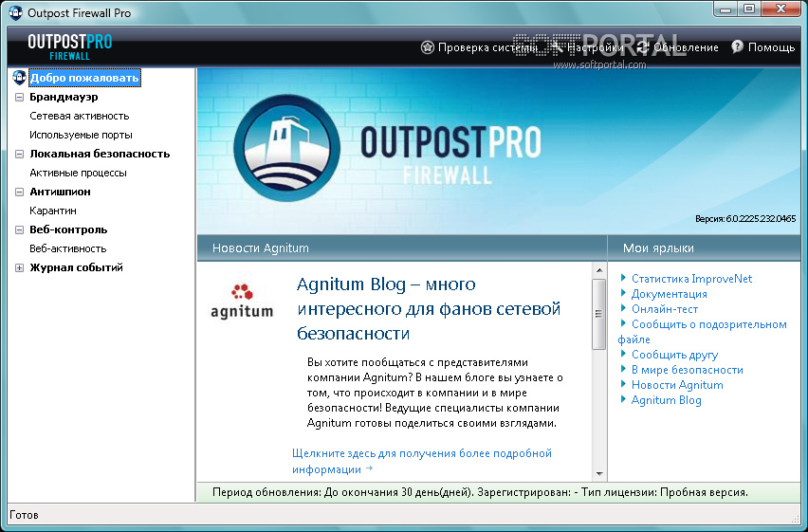Open Сетевая активность view
Image resolution: width=808 pixels, height=532 pixels.
[80, 116]
